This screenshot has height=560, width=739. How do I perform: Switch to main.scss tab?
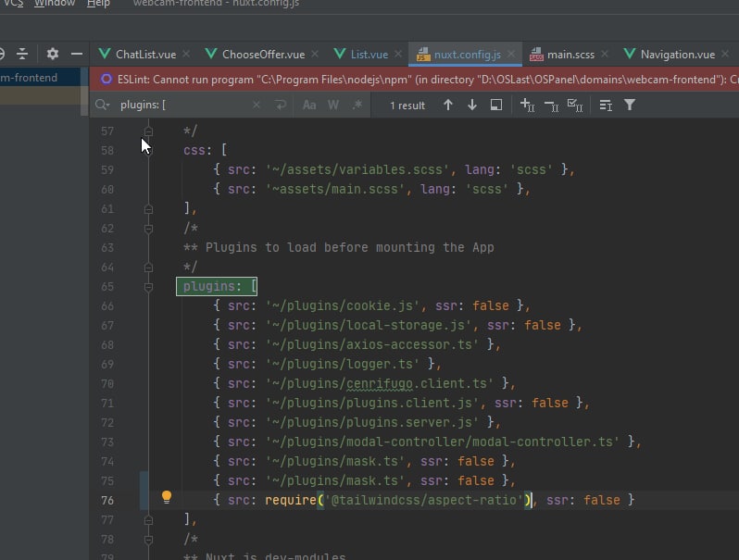click(570, 55)
